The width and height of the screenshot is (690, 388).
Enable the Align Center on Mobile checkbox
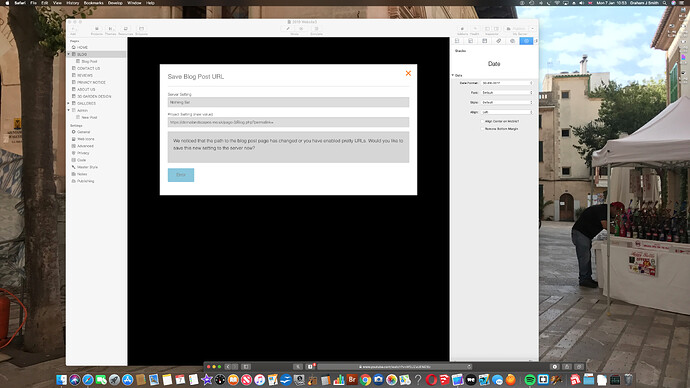[483, 121]
